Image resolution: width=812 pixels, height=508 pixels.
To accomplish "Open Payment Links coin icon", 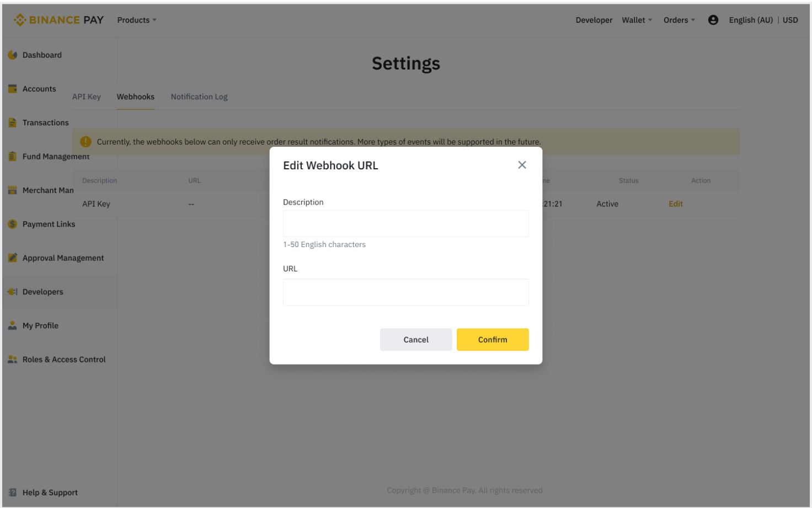I will coord(12,224).
